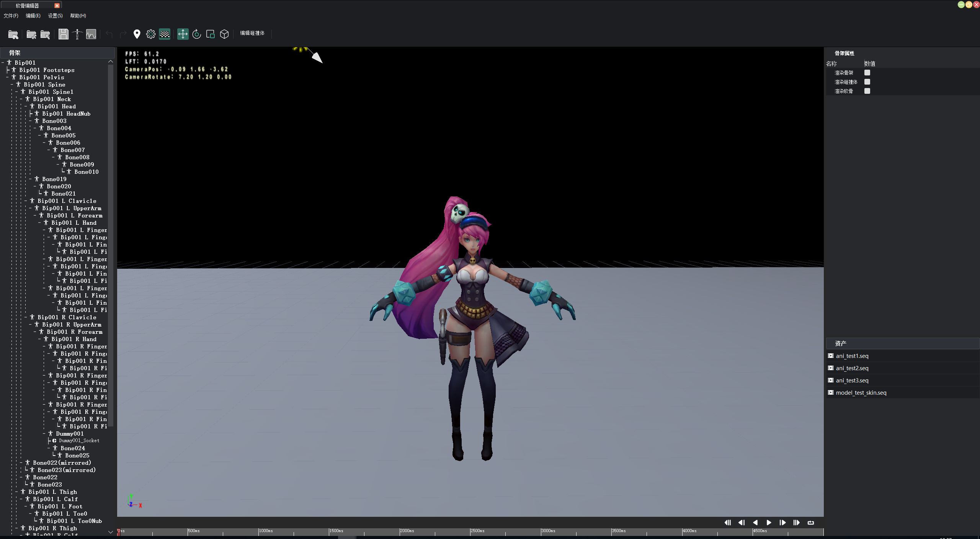
Task: Select the move translate tool
Action: pyautogui.click(x=183, y=34)
